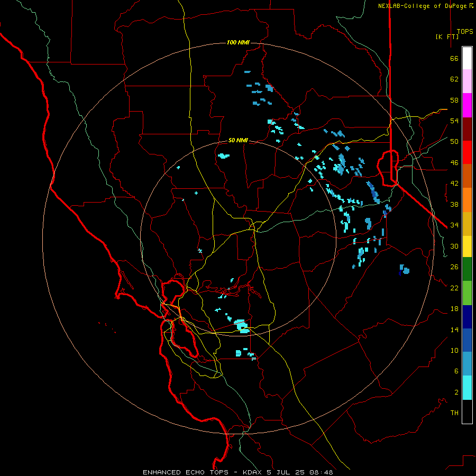Click the light pink legend swatch

coord(467,81)
